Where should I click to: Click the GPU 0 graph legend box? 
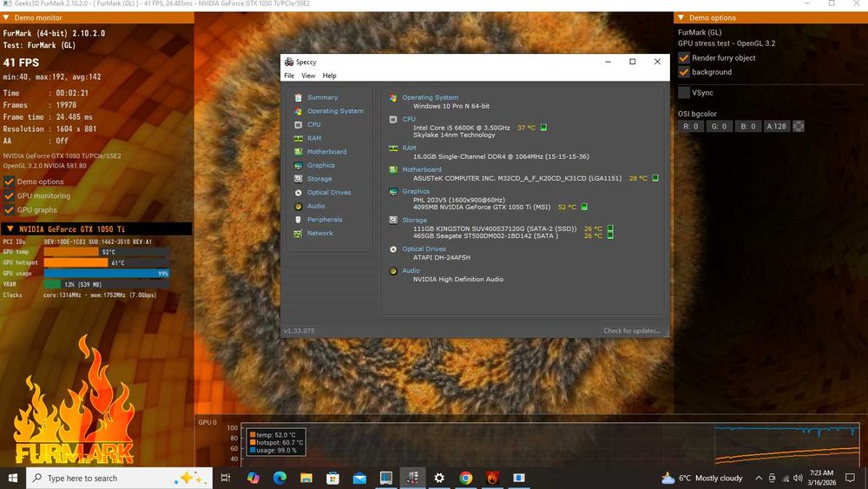click(276, 442)
